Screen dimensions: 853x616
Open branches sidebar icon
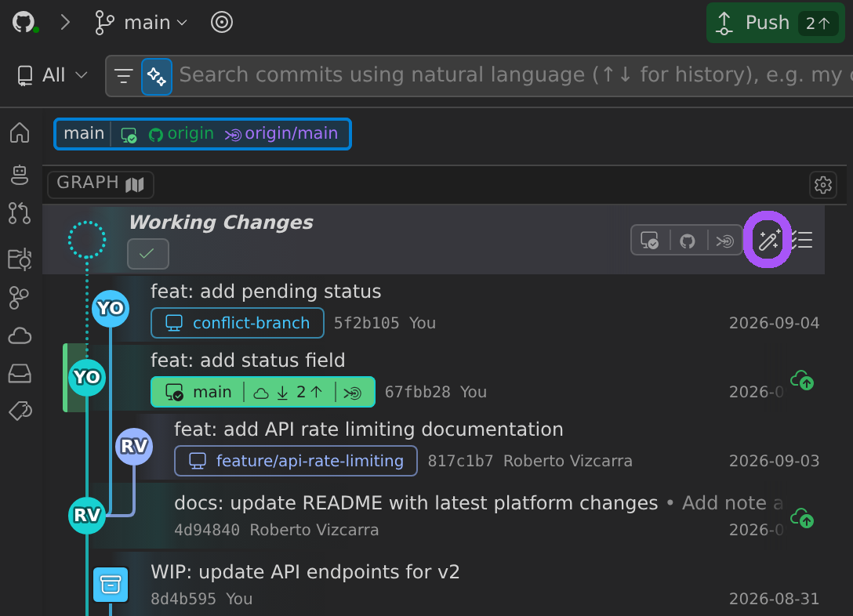pyautogui.click(x=19, y=298)
